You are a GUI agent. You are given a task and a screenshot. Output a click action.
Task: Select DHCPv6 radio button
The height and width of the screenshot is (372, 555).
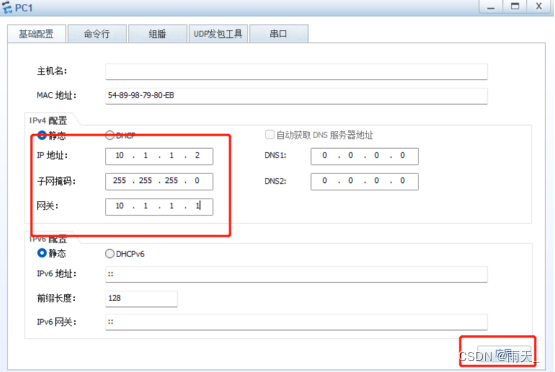click(x=110, y=253)
